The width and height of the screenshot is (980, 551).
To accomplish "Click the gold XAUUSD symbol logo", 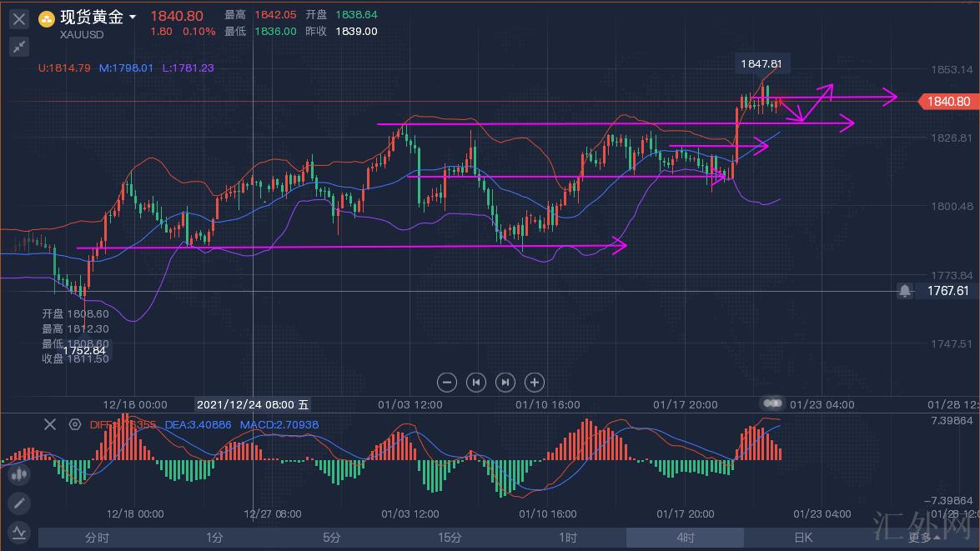I will tap(47, 18).
